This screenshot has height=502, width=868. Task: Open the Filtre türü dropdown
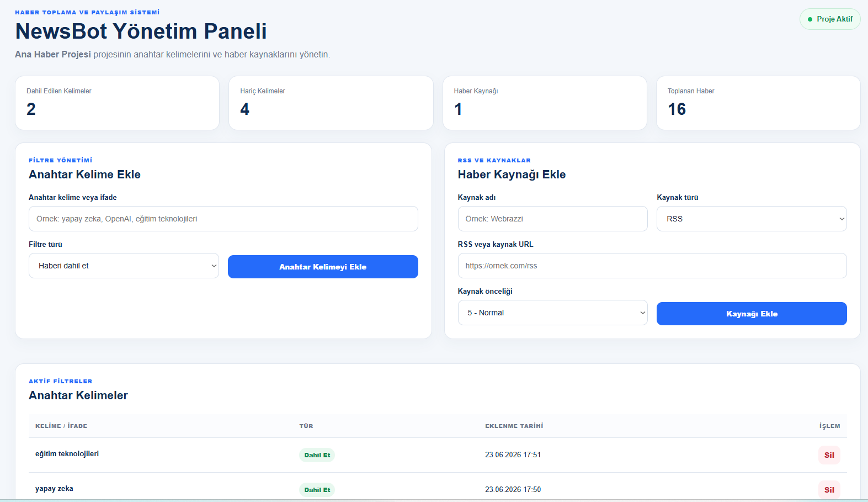pyautogui.click(x=124, y=266)
